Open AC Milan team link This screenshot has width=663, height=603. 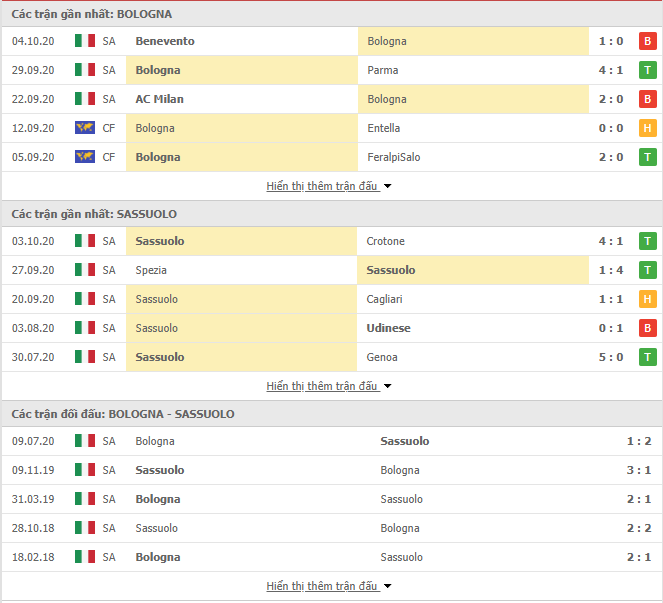159,99
